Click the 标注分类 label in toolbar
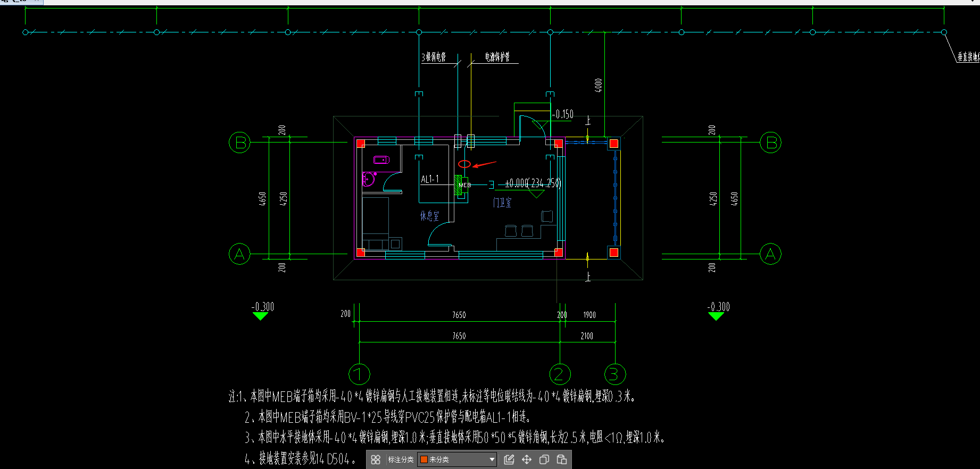980x469 pixels. (401, 459)
